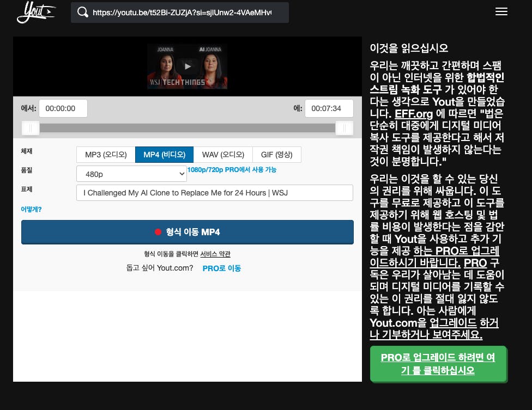532x410 pixels.
Task: Click the 에서: label
Action: click(28, 108)
